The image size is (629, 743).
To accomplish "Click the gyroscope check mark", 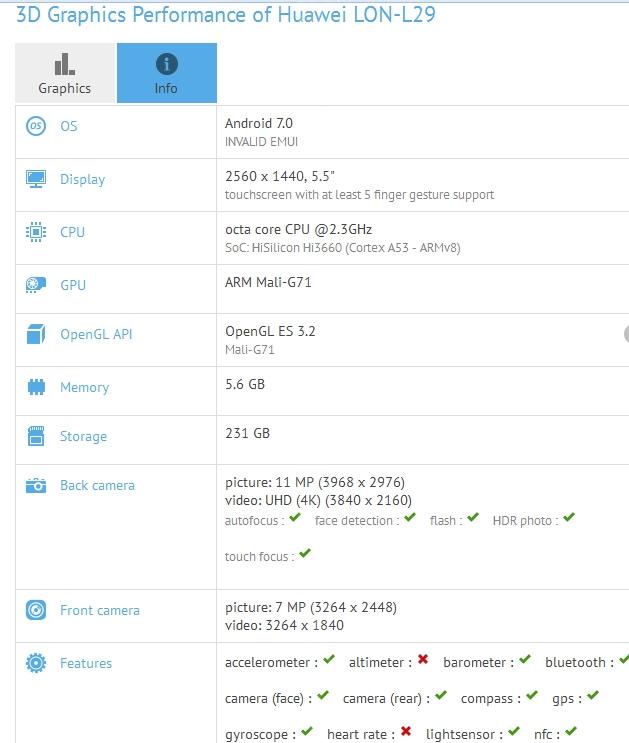I will pos(307,731).
